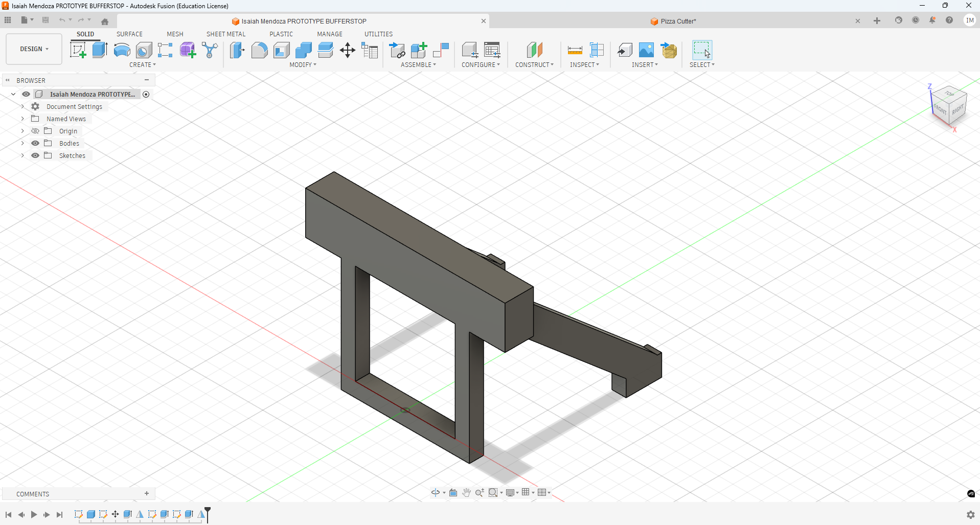
Task: Select the Revolve tool
Action: (x=122, y=50)
